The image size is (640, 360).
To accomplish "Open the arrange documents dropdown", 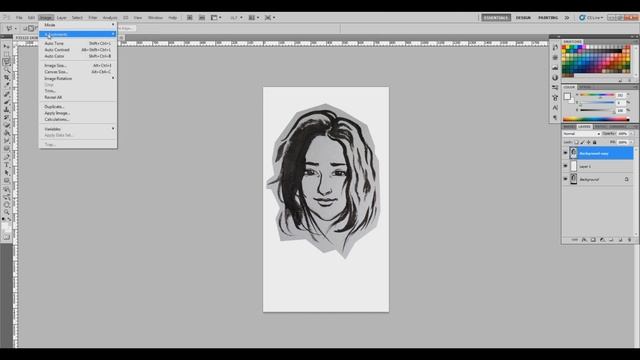I will pyautogui.click(x=254, y=18).
